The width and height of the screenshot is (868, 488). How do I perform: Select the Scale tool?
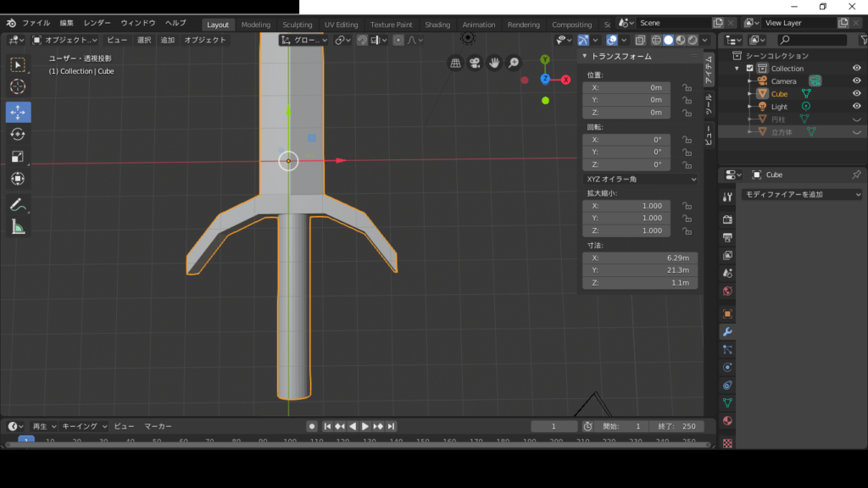click(x=19, y=157)
